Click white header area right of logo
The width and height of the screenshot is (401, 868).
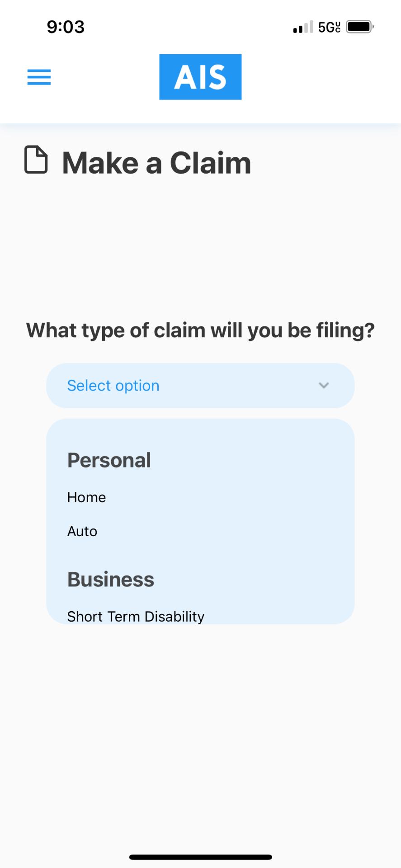(316, 77)
